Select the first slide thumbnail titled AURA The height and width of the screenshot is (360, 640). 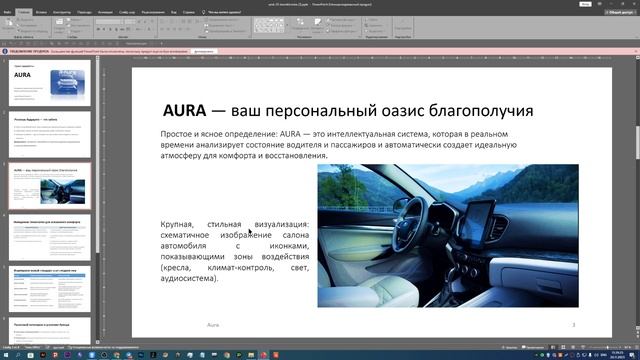point(50,83)
